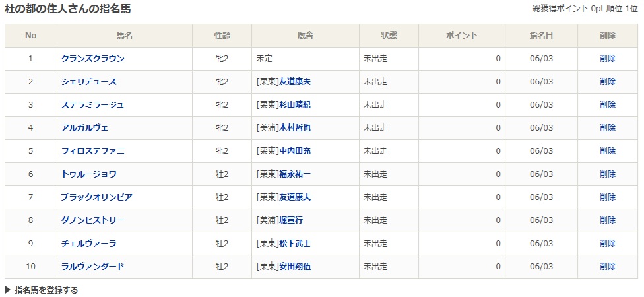Open trainer 杉山晴紀 stable link
This screenshot has width=644, height=297.
(x=294, y=105)
